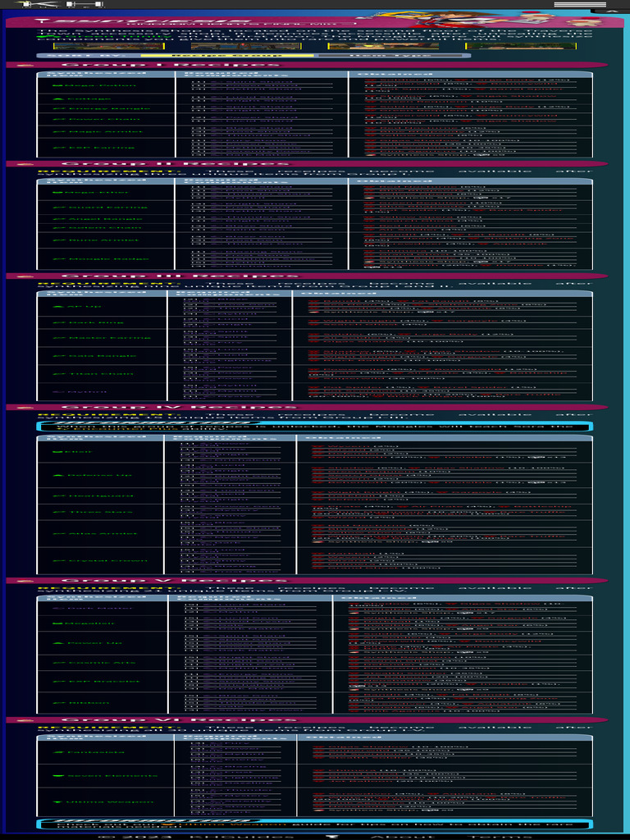Open the hamburger menu in the top bar
Viewport: 630px width, 840px height.
click(572, 5)
